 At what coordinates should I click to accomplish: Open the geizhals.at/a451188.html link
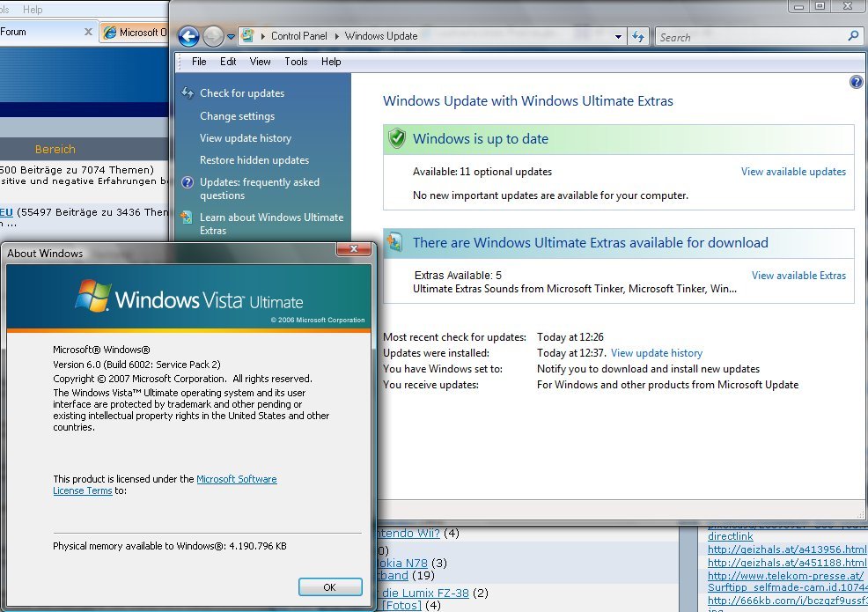pyautogui.click(x=787, y=563)
